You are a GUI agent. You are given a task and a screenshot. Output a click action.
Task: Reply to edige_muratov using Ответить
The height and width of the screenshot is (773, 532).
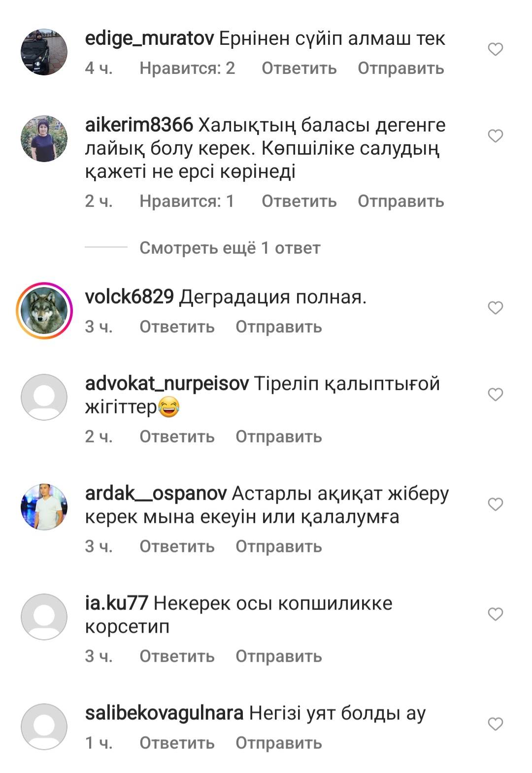[299, 68]
